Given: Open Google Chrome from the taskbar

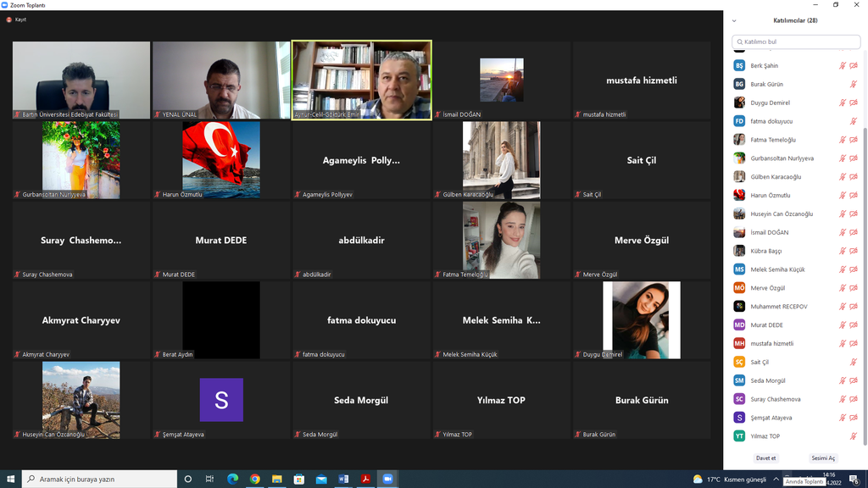Looking at the screenshot, I should click(x=254, y=480).
